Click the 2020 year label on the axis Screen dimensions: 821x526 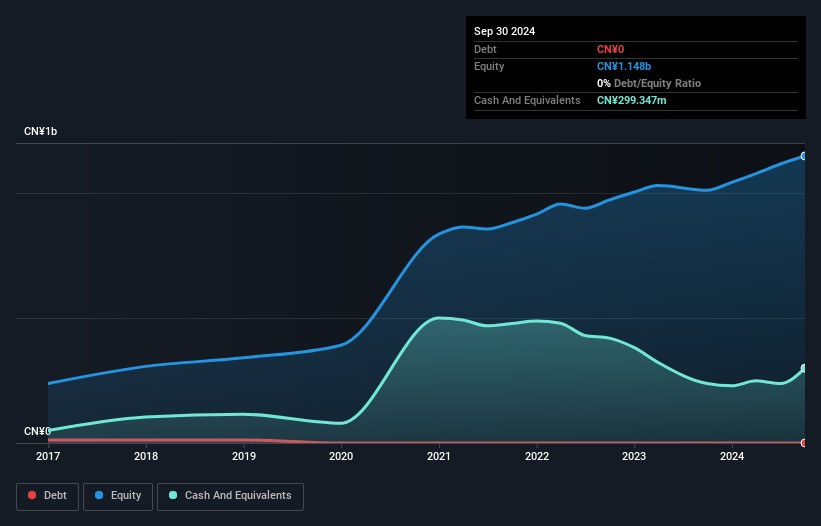pos(341,456)
